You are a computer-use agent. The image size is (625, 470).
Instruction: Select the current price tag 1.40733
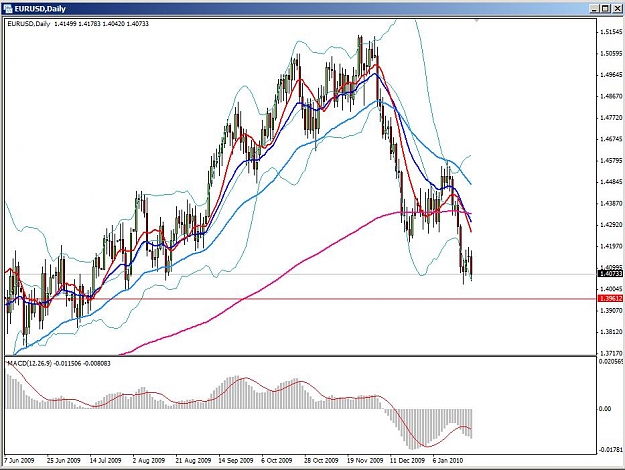tap(611, 273)
